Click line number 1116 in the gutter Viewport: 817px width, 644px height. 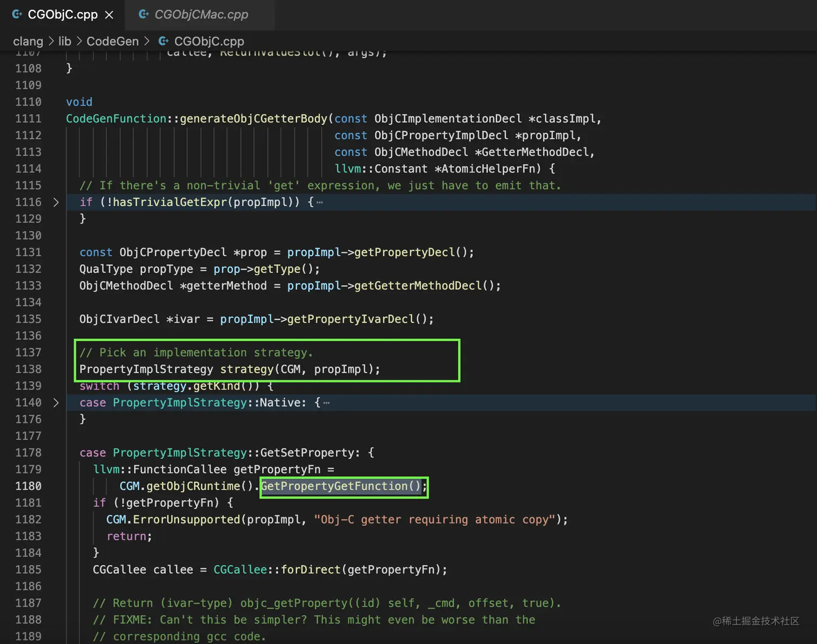click(28, 202)
